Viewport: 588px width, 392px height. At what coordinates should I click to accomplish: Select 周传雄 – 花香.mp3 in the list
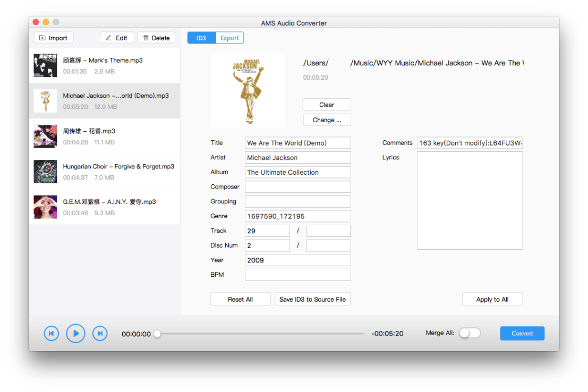[105, 136]
